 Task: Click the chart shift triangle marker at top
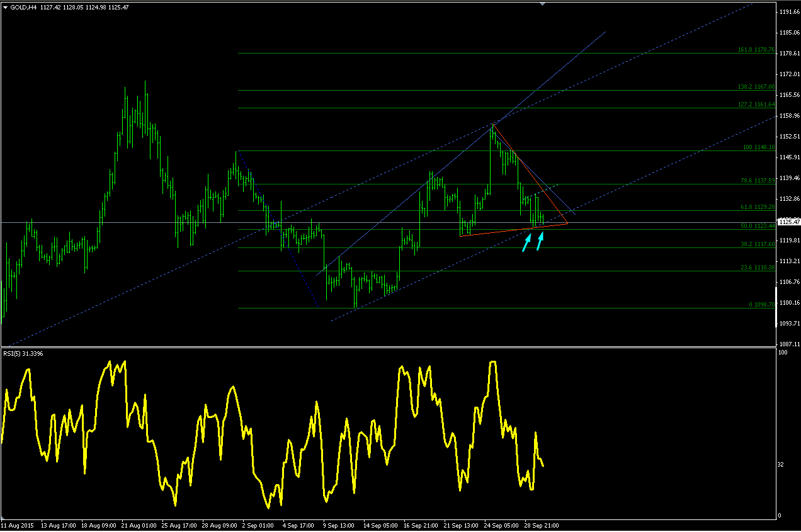tap(543, 3)
